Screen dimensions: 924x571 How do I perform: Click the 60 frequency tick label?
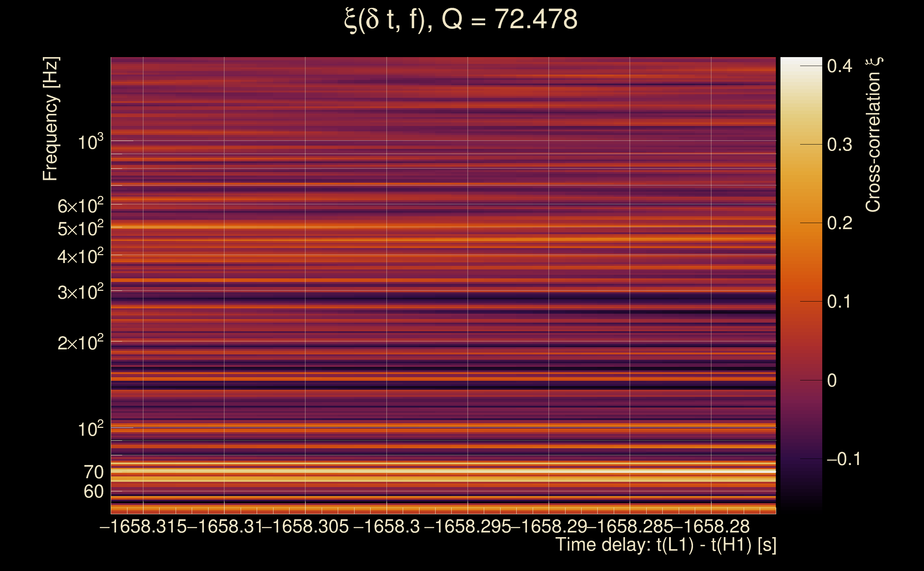click(93, 492)
